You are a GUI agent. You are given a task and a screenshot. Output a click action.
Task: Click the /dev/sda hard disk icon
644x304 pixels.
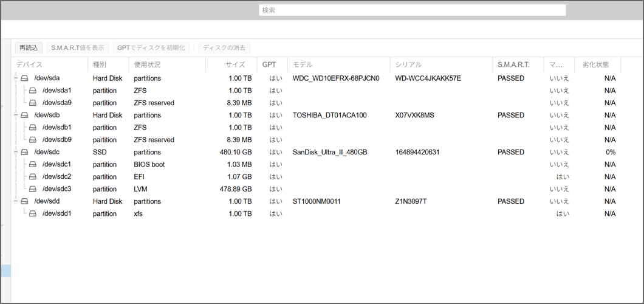(25, 78)
